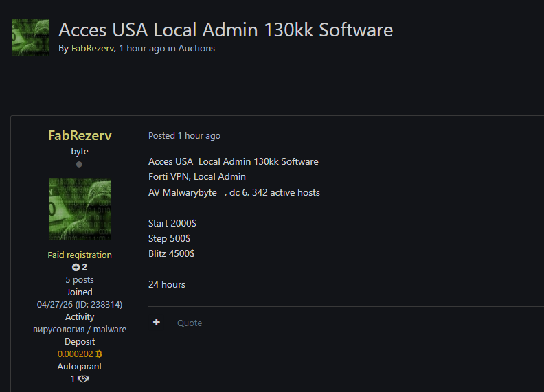This screenshot has height=392, width=544.
Task: Click the thread title 'Acces USA Local Admin 130kk Software'
Action: (x=225, y=30)
